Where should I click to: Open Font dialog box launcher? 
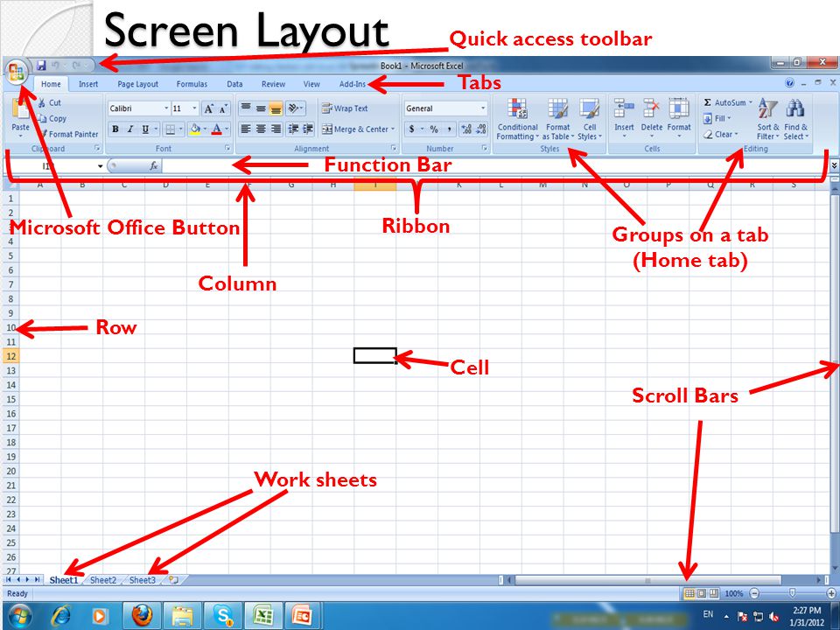[227, 148]
